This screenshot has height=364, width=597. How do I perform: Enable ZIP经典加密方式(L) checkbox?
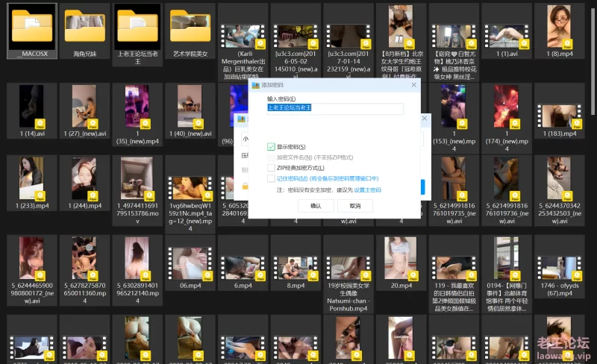[271, 168]
